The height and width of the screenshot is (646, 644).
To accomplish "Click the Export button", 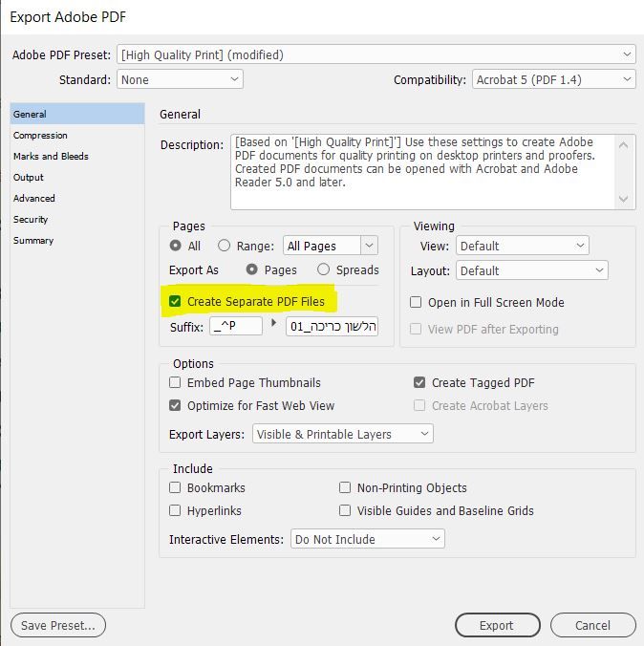I will tap(497, 625).
